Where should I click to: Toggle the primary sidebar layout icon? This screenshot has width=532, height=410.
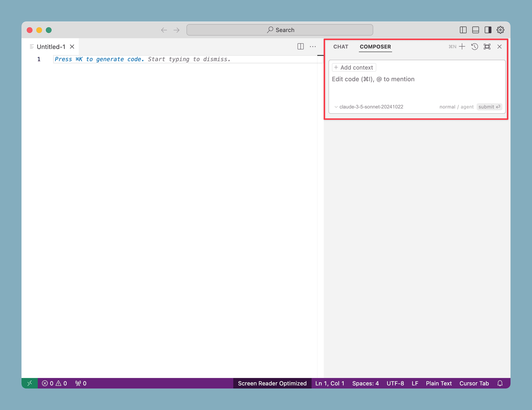[463, 30]
